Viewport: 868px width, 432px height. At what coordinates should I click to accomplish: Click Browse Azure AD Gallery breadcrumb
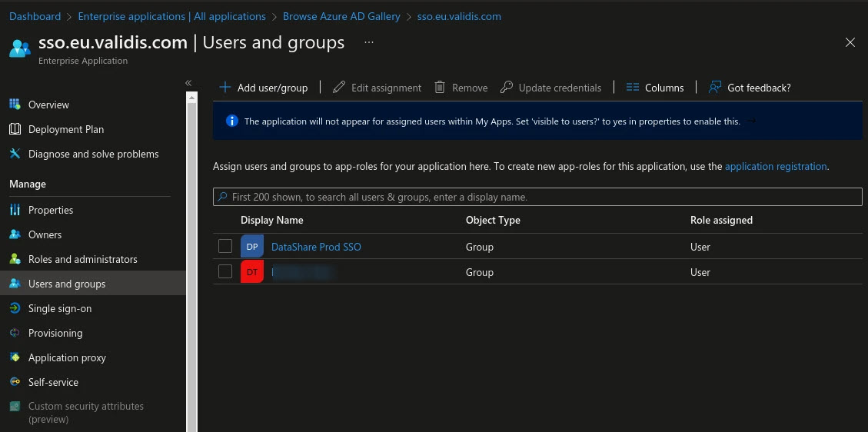pyautogui.click(x=341, y=17)
